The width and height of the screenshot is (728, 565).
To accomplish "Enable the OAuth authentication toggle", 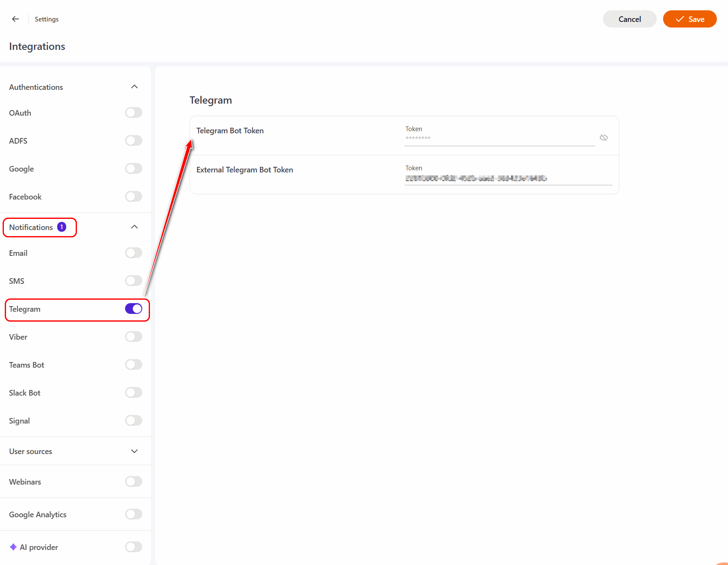I will pyautogui.click(x=134, y=113).
